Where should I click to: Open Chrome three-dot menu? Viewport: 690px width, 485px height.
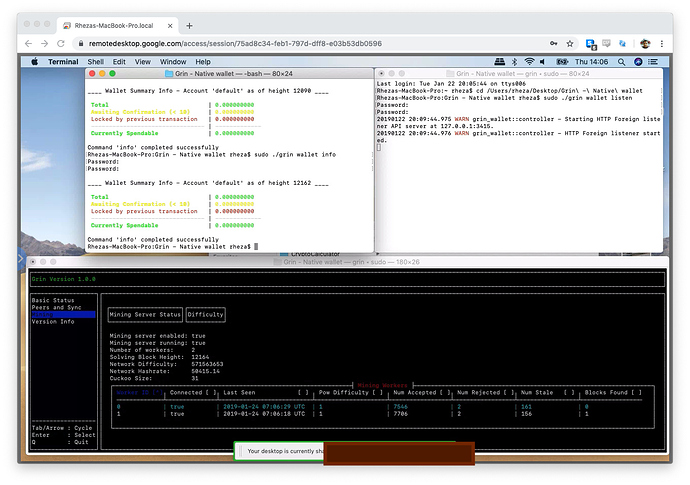click(662, 44)
